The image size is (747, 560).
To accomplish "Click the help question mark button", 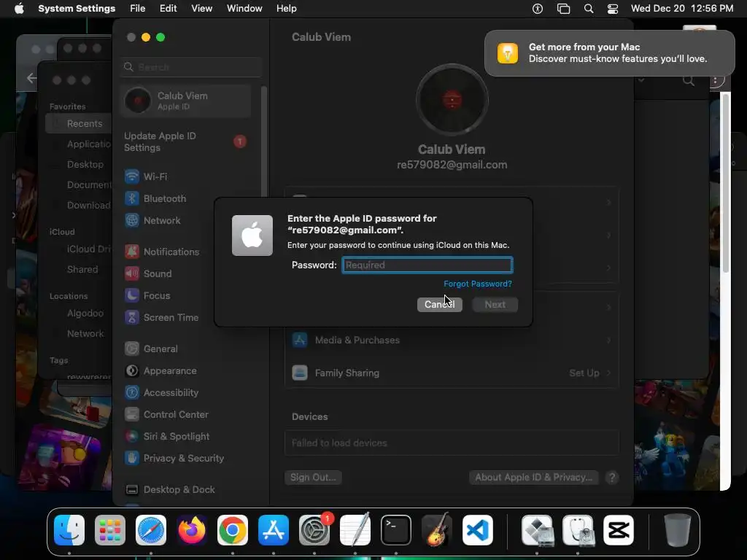I will click(612, 478).
